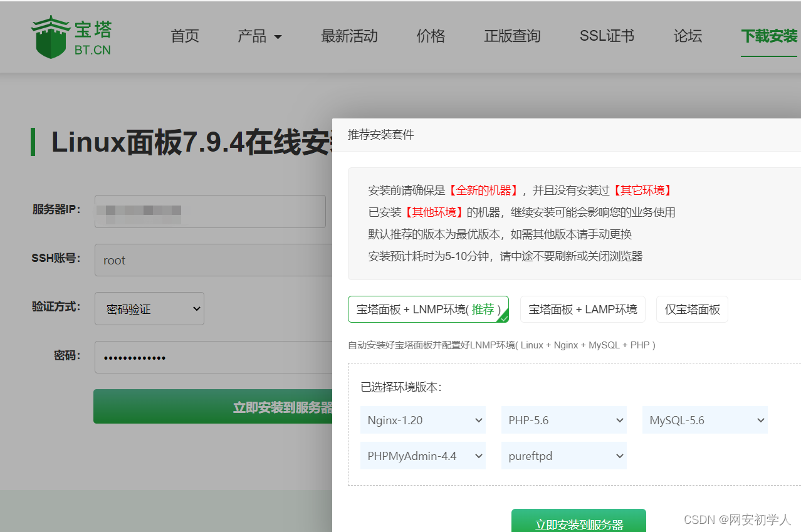Open the 首页 navigation item
Image resolution: width=801 pixels, height=532 pixels.
click(185, 36)
